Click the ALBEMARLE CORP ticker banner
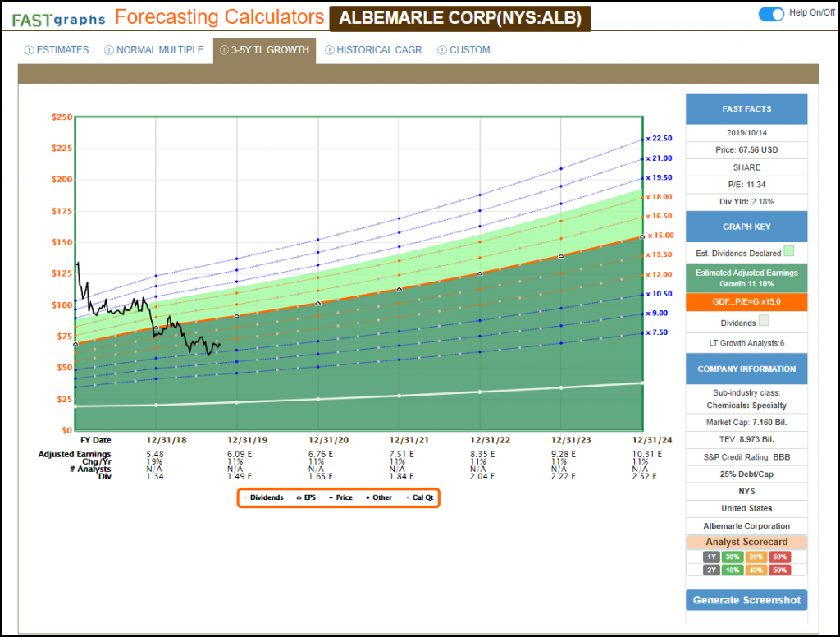840x637 pixels. coord(459,18)
